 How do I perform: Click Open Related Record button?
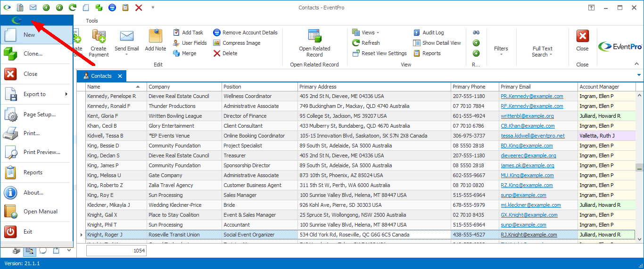314,43
